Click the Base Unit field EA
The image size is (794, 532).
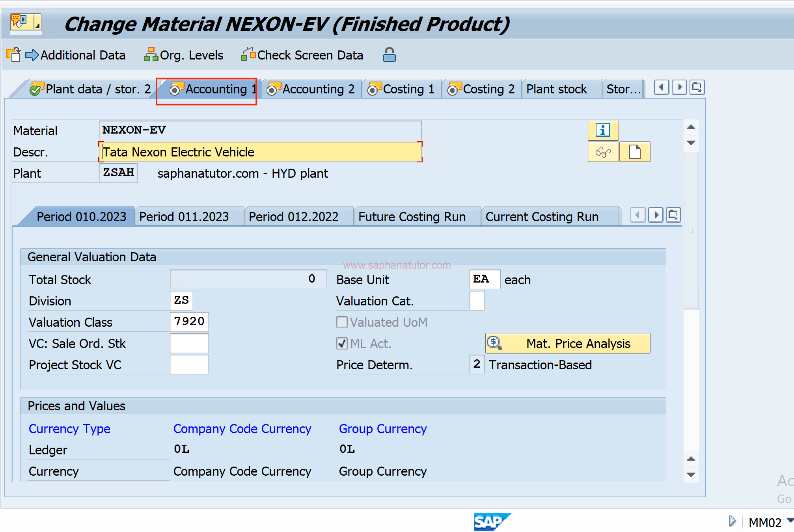point(485,279)
